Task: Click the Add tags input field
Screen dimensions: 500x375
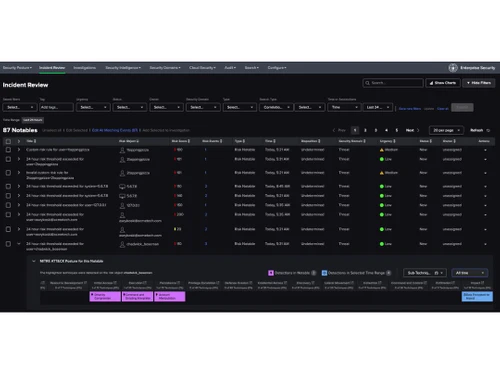Action: coord(56,107)
